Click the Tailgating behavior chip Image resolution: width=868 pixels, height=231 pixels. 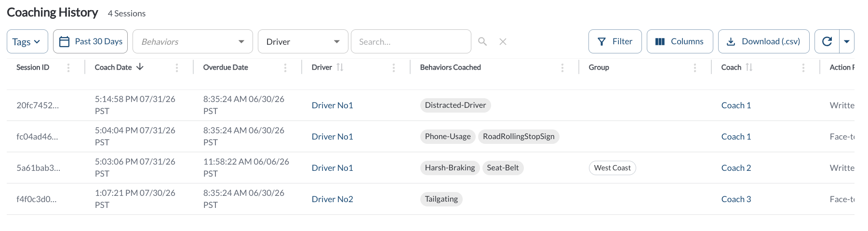(441, 199)
